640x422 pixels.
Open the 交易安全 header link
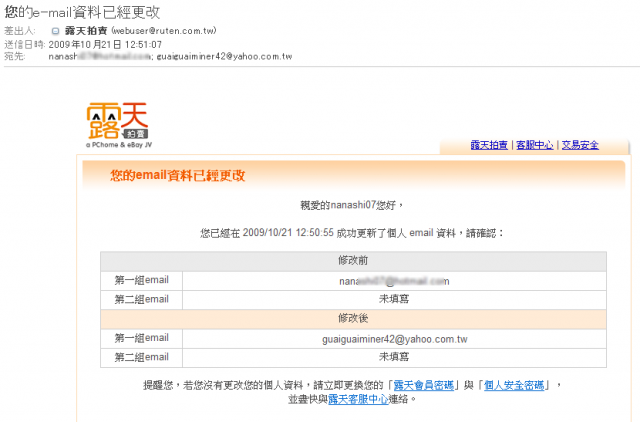(580, 145)
